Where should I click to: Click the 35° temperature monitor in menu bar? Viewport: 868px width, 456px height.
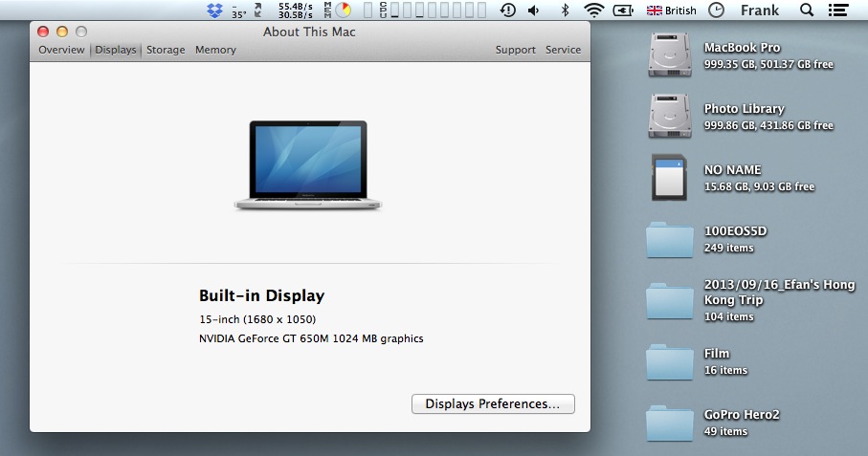point(239,11)
